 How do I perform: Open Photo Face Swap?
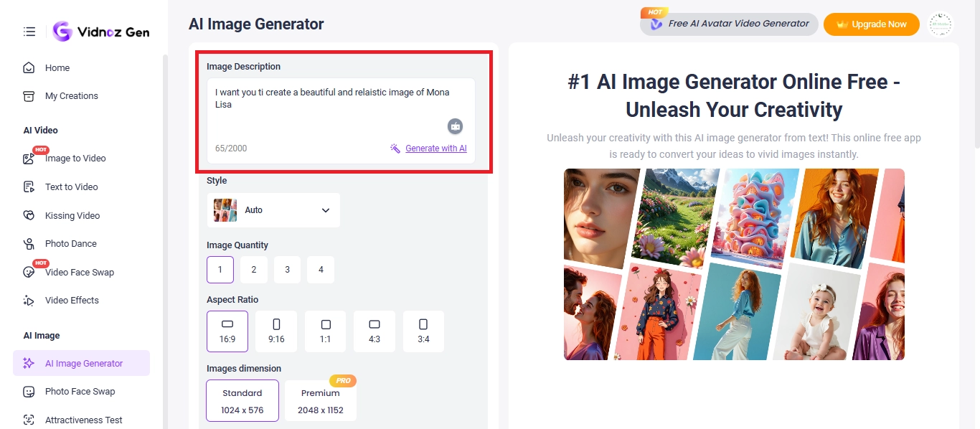tap(80, 391)
